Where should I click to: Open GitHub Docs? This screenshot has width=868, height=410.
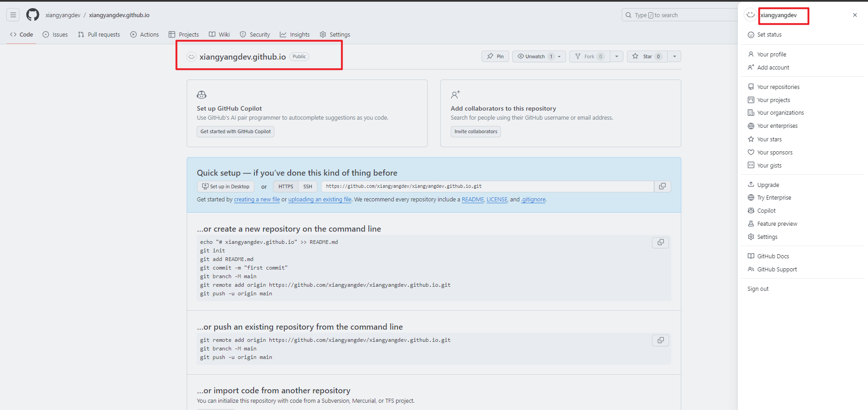(x=802, y=256)
